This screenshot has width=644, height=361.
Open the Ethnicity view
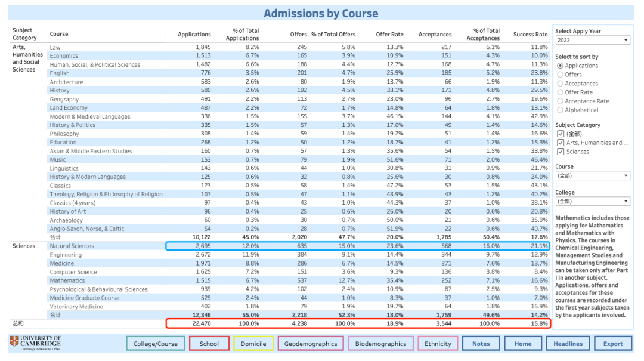[438, 344]
